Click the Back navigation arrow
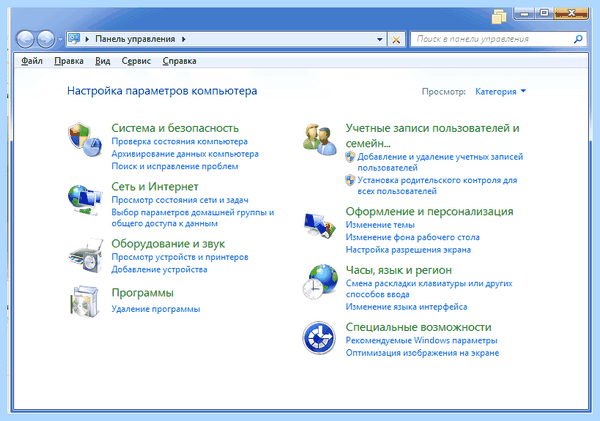Image resolution: width=600 pixels, height=421 pixels. (x=25, y=39)
